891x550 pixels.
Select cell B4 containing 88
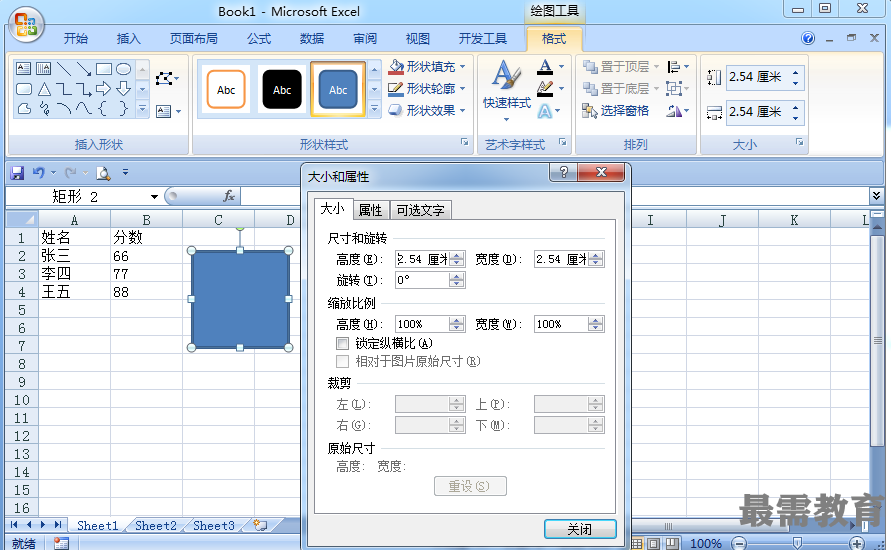tap(147, 292)
